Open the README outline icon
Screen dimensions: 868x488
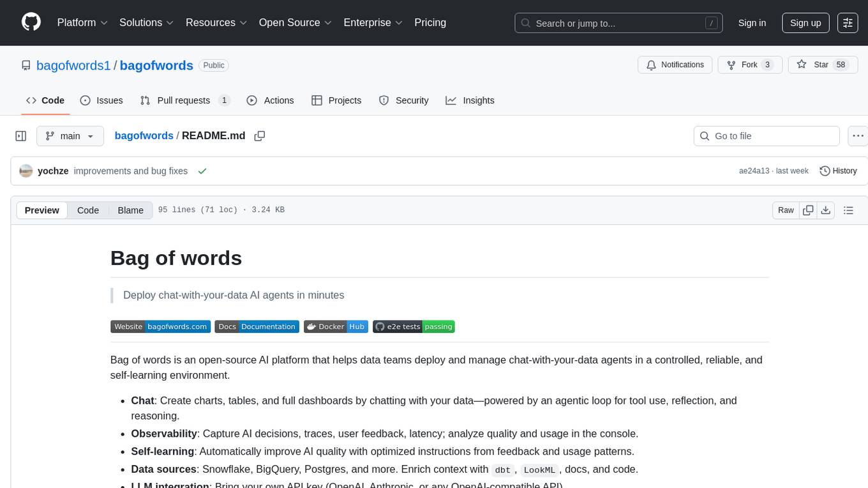pos(848,210)
